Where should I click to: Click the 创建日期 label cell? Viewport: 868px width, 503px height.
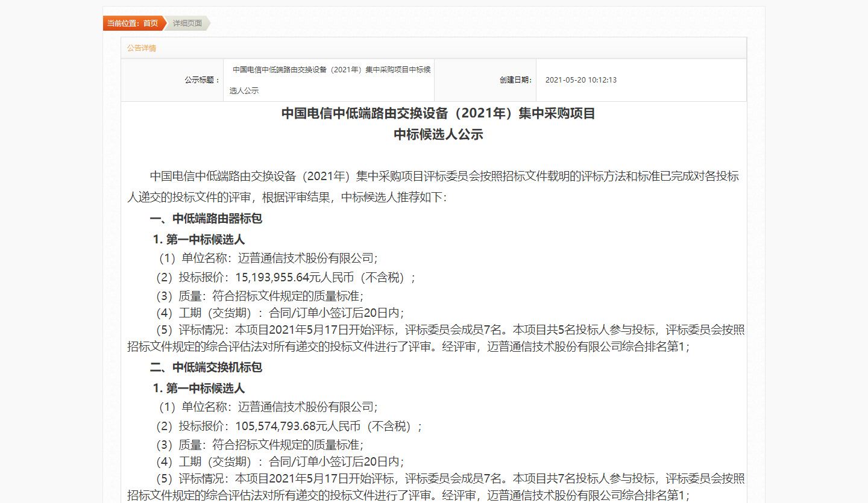485,80
